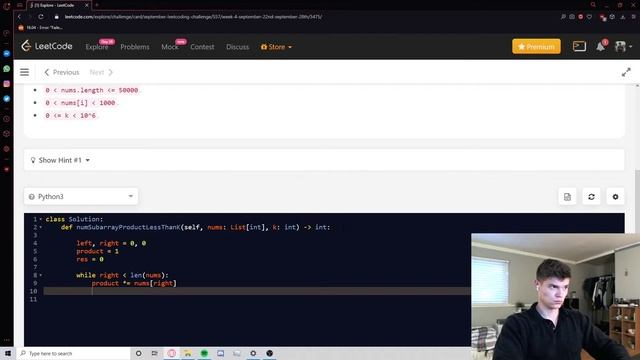Open the Python3 language dropdown
This screenshot has height=360, width=640.
81,196
